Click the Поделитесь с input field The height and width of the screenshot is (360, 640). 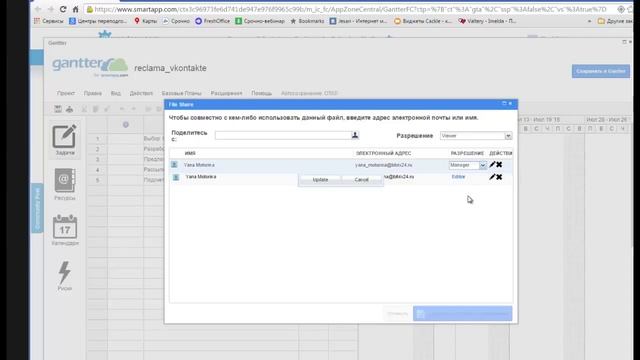[x=283, y=135]
